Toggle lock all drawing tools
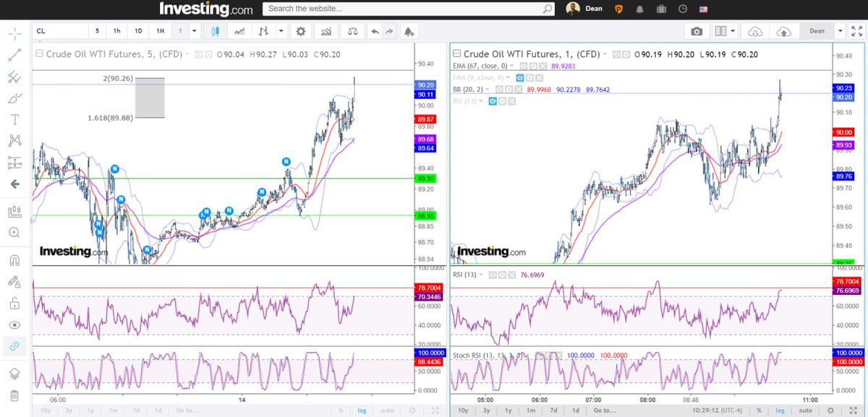The width and height of the screenshot is (868, 417). (x=14, y=304)
